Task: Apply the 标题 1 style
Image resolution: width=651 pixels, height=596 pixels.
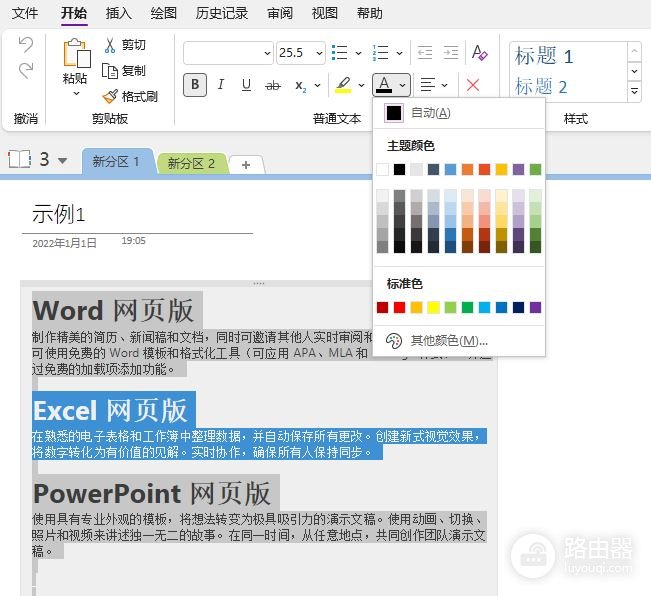Action: pos(544,56)
